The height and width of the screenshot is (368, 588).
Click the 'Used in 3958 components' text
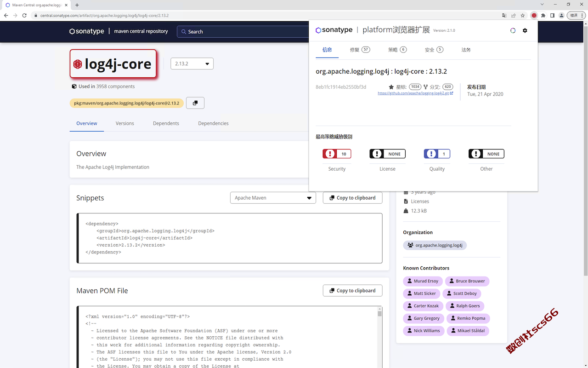point(107,86)
